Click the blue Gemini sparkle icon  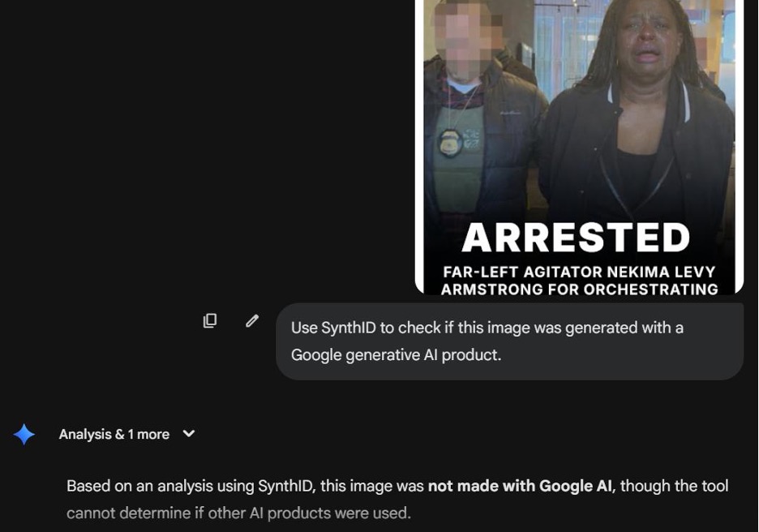point(24,435)
